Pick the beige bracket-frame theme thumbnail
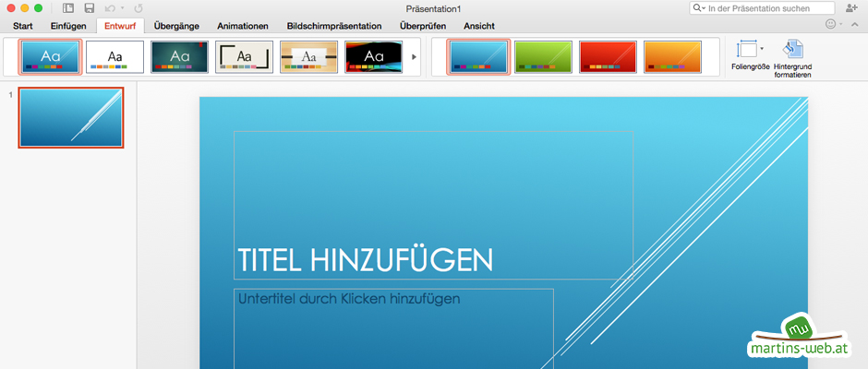This screenshot has width=868, height=369. [244, 57]
